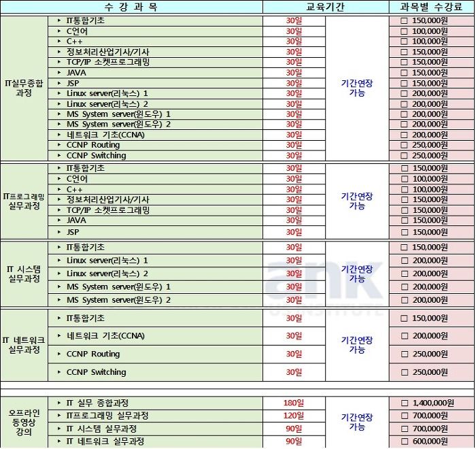
Task: Select CCNP Switching checkbox in IT 네트워크 실무과정
Action: tap(405, 372)
